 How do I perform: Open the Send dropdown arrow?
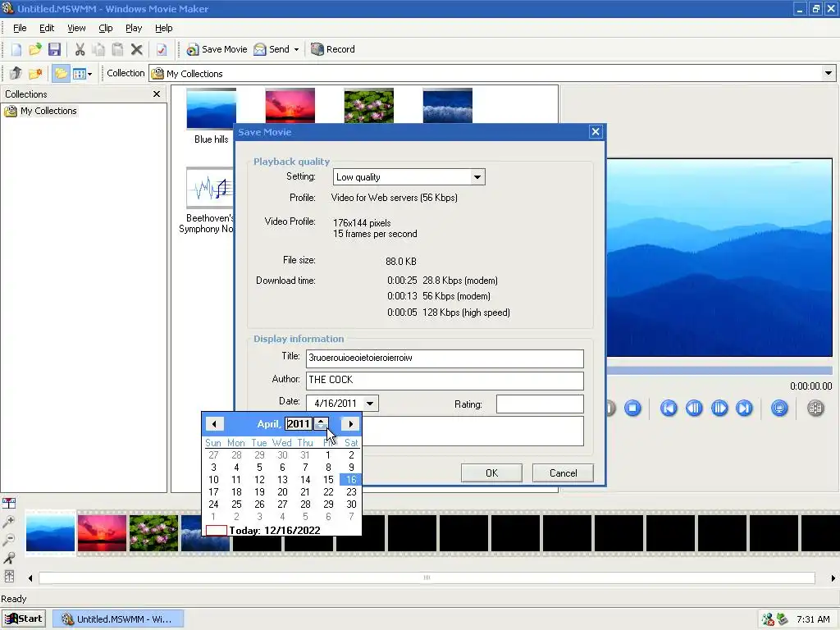tap(296, 49)
